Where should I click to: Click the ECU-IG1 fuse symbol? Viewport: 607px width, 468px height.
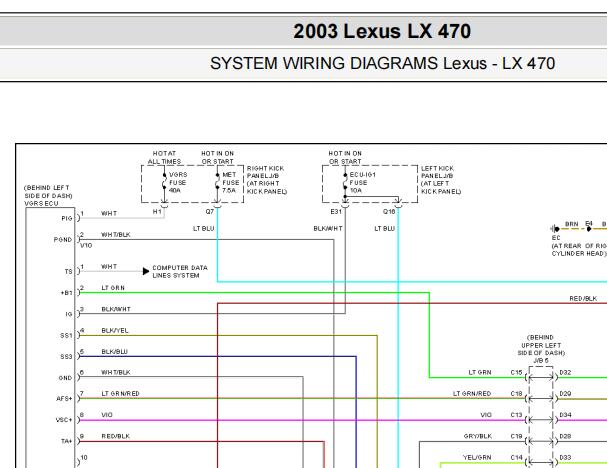345,182
